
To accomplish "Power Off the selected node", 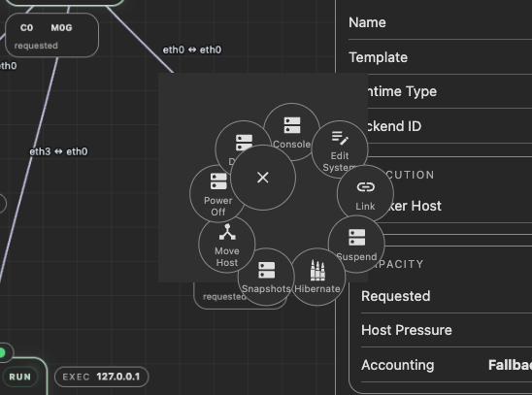I will point(217,194).
